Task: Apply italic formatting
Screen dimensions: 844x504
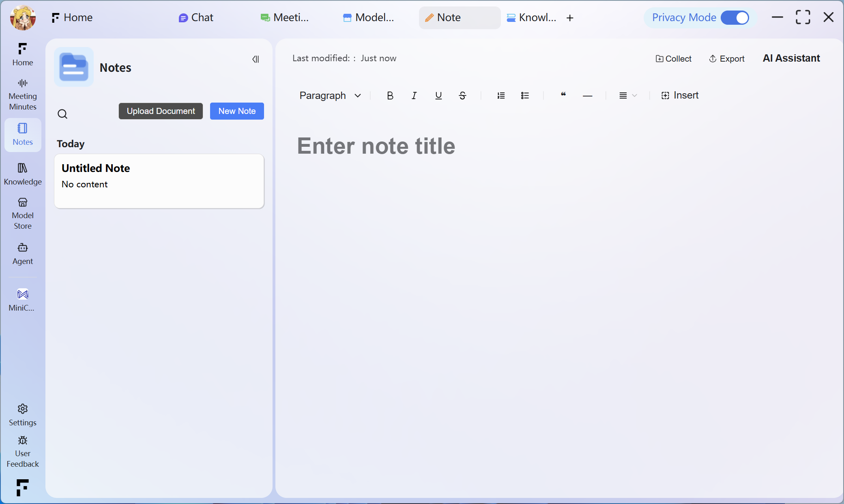Action: pyautogui.click(x=414, y=95)
